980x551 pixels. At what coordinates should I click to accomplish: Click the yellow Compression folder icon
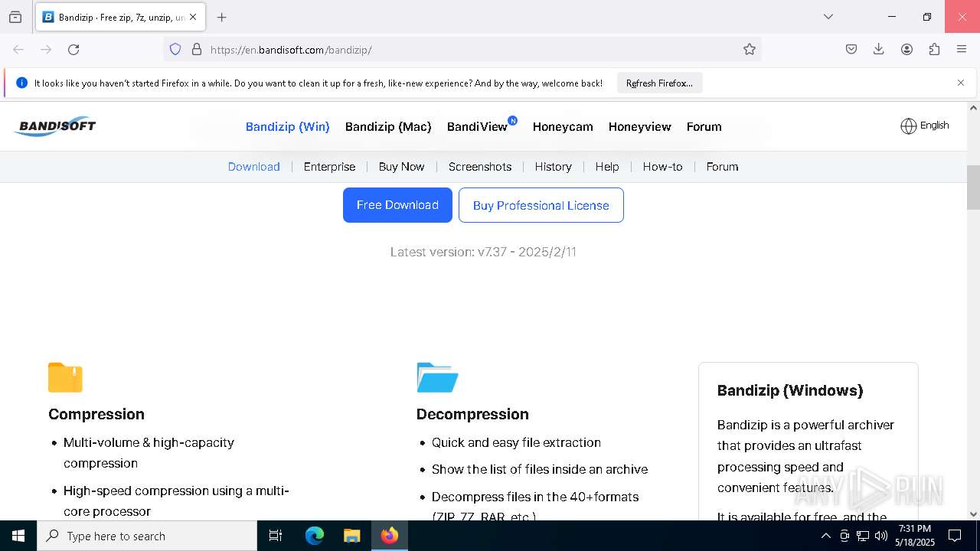(x=65, y=377)
